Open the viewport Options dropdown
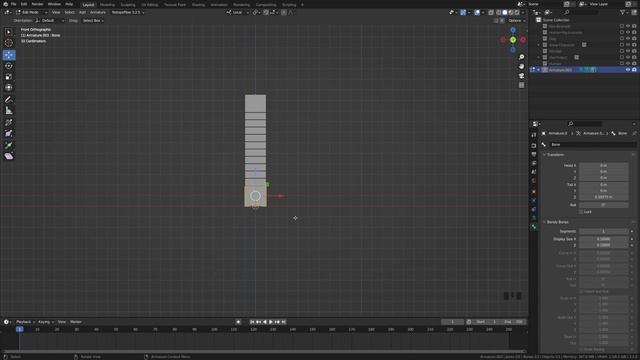The image size is (640, 360). click(516, 20)
